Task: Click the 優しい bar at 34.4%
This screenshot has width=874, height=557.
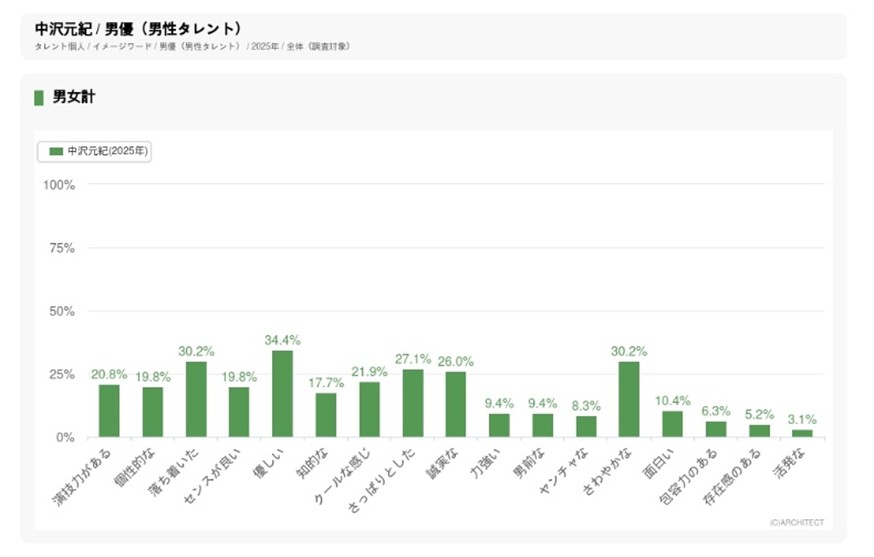Action: coord(283,394)
